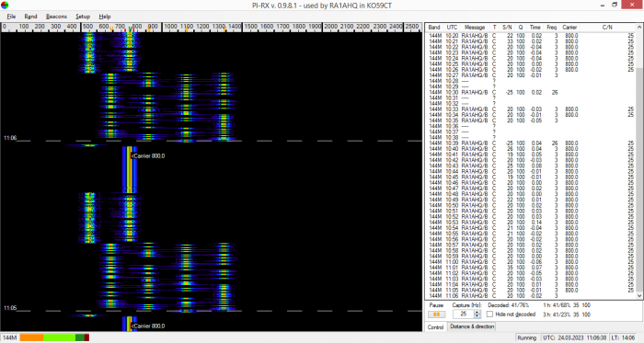Select the 10:20 RA1AHQ/B decode row
Screen dimensions: 644x343
(x=531, y=36)
